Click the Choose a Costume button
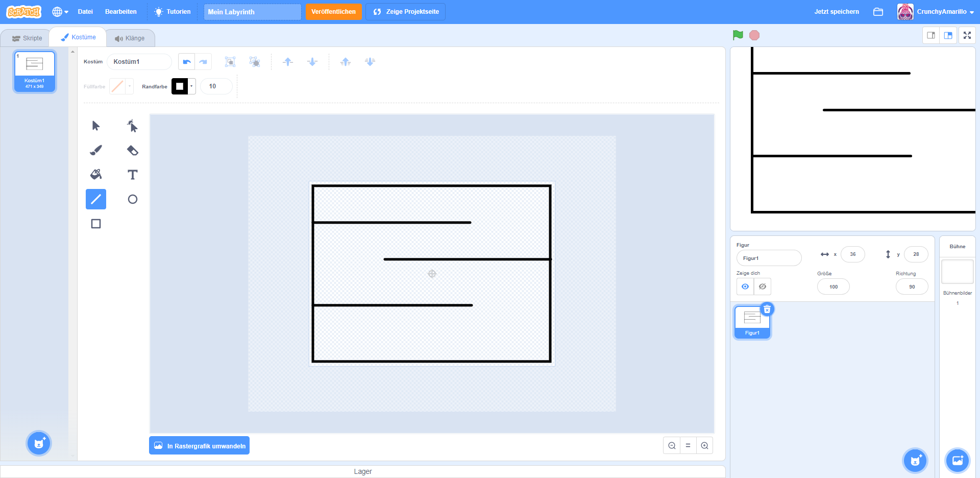The height and width of the screenshot is (478, 980). [39, 443]
